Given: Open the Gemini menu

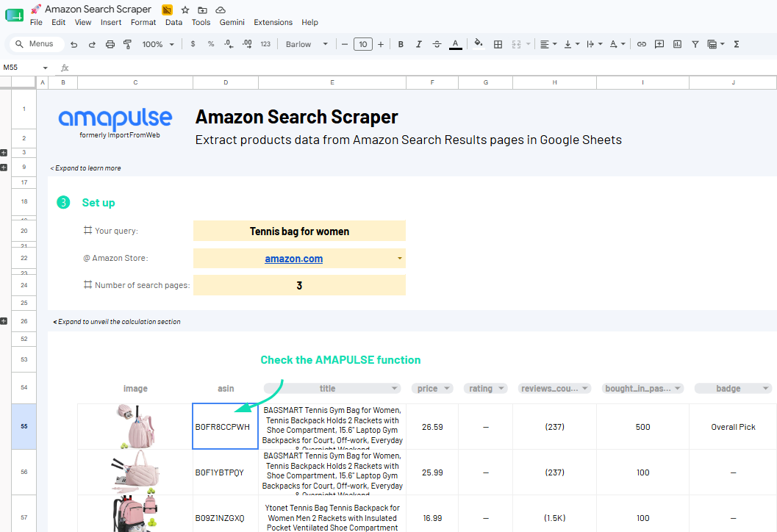Looking at the screenshot, I should [232, 22].
